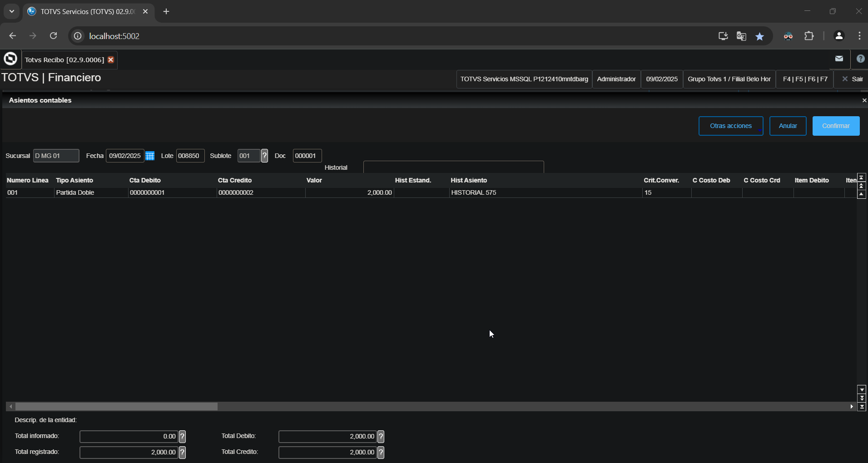
Task: Click the Grupo Totvs 1 / Filial button
Action: (x=729, y=79)
